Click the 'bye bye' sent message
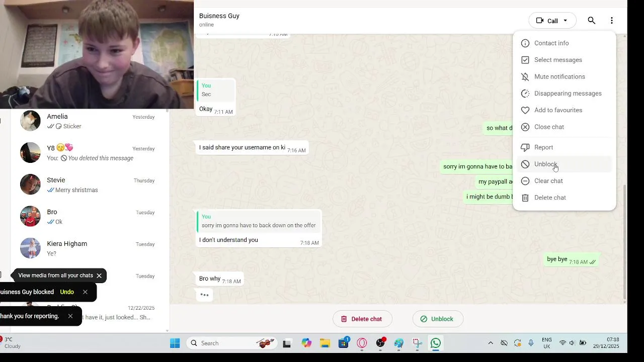This screenshot has height=362, width=644. pos(571,259)
